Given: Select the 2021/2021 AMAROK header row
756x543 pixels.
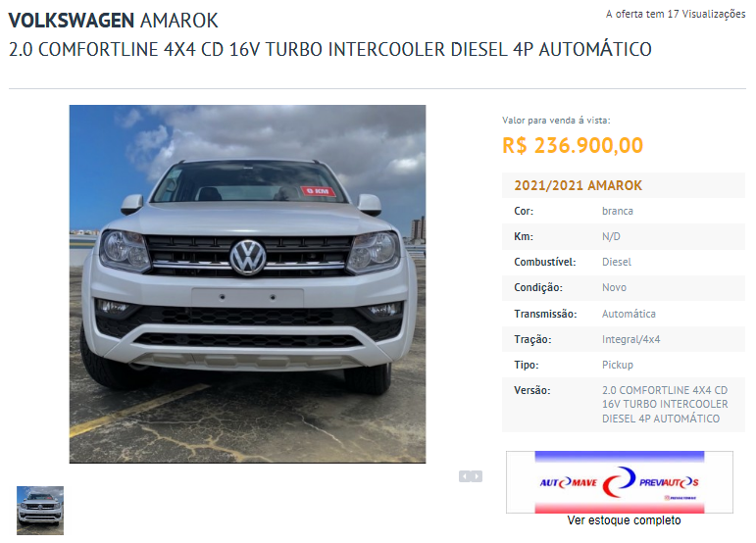Looking at the screenshot, I should 624,185.
